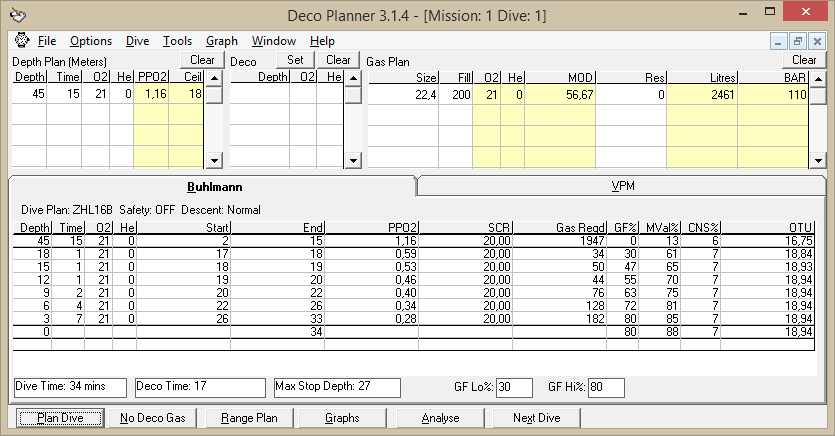Click Depth Plan scrollbar up arrow
This screenshot has width=835, height=436.
pyautogui.click(x=214, y=78)
